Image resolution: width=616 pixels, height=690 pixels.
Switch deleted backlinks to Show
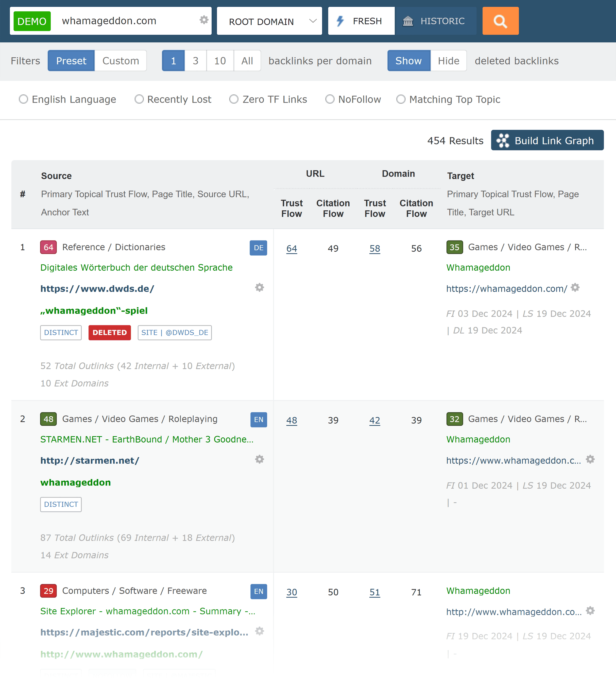409,61
